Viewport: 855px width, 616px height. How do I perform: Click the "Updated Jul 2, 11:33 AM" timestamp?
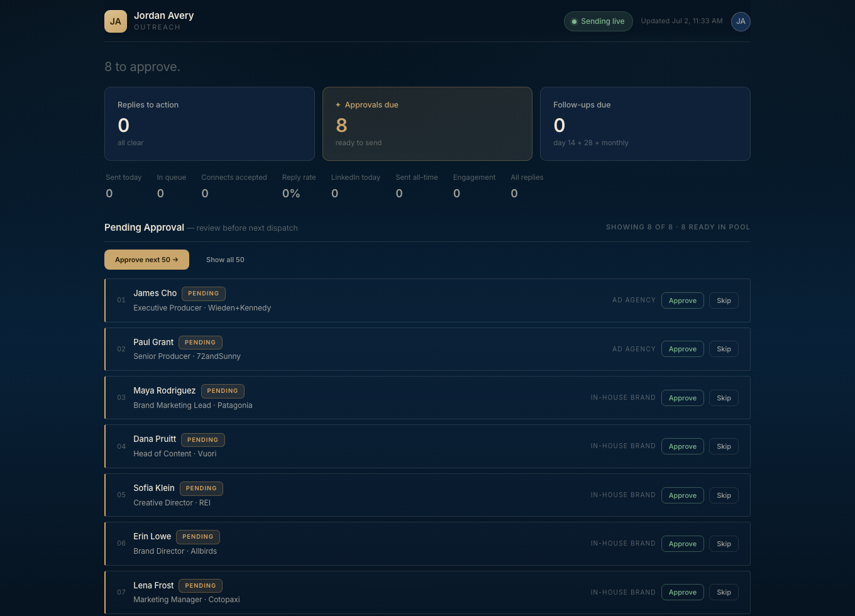pyautogui.click(x=681, y=21)
